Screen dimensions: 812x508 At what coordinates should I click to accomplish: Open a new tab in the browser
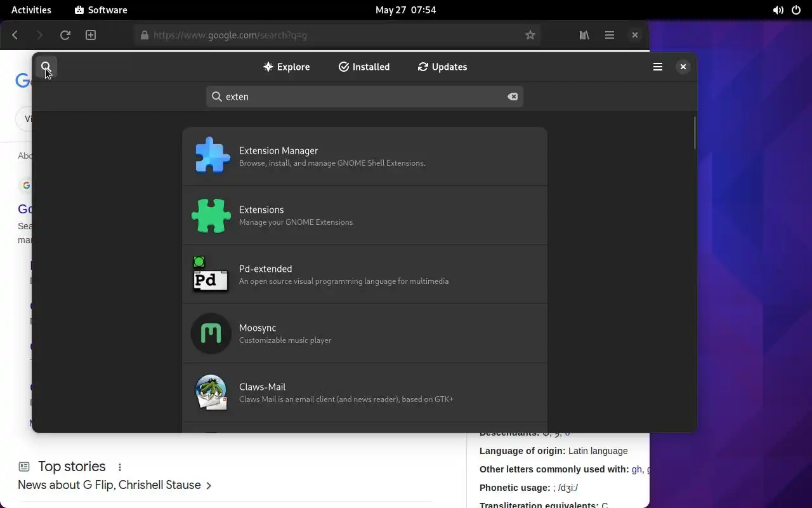(x=91, y=35)
